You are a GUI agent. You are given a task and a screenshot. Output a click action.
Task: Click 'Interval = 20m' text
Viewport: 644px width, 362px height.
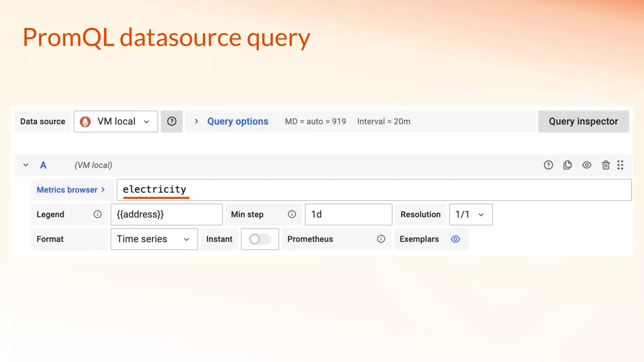click(384, 122)
